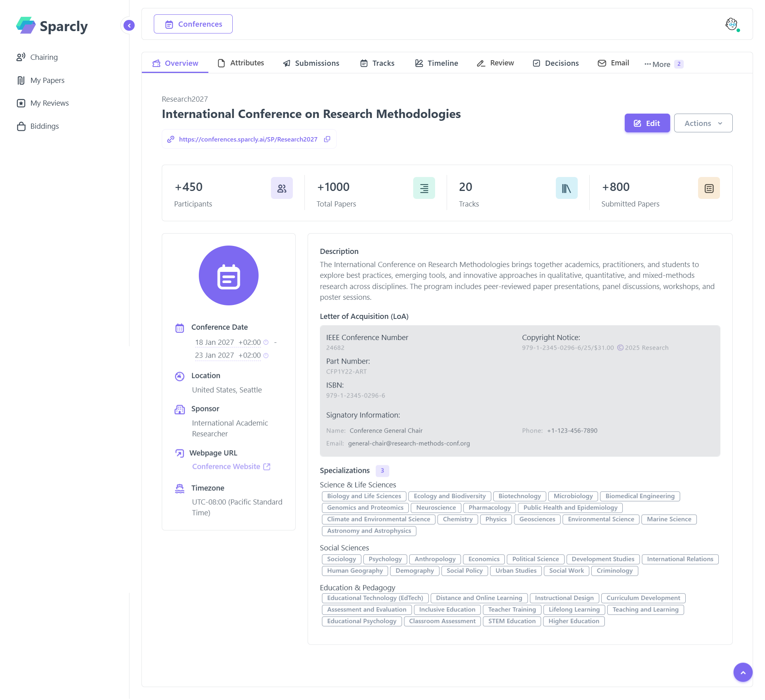
Task: Open the Actions dropdown
Action: [x=703, y=123]
